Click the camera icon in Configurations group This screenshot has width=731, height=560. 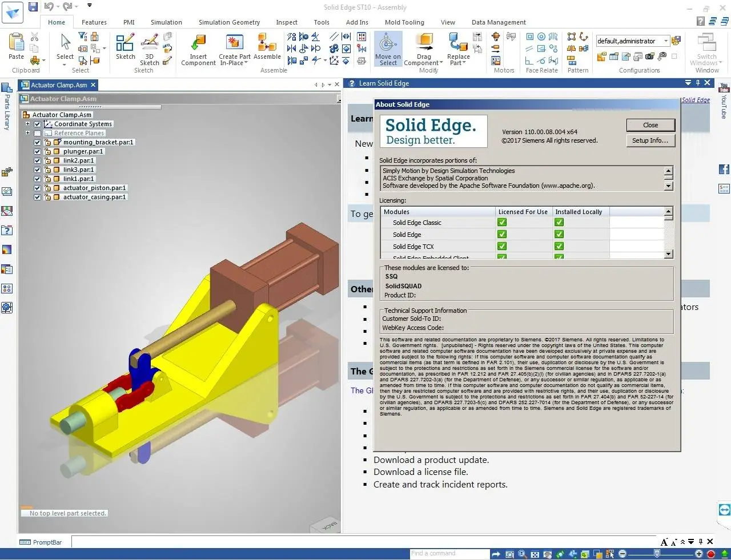pyautogui.click(x=649, y=57)
